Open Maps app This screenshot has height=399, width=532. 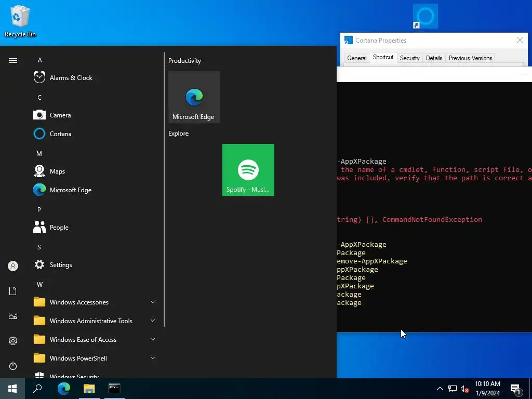point(95,171)
